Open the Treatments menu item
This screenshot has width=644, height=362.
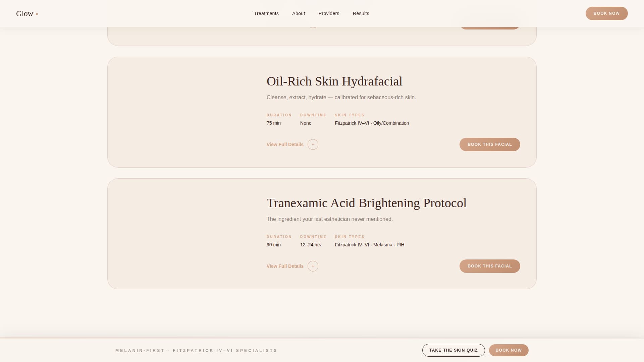click(266, 13)
